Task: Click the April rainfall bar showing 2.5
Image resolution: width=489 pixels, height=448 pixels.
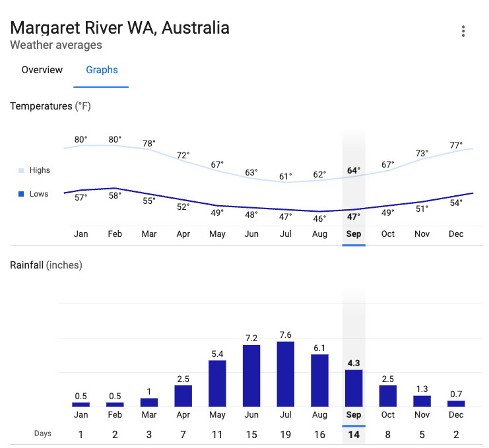Action: 183,396
